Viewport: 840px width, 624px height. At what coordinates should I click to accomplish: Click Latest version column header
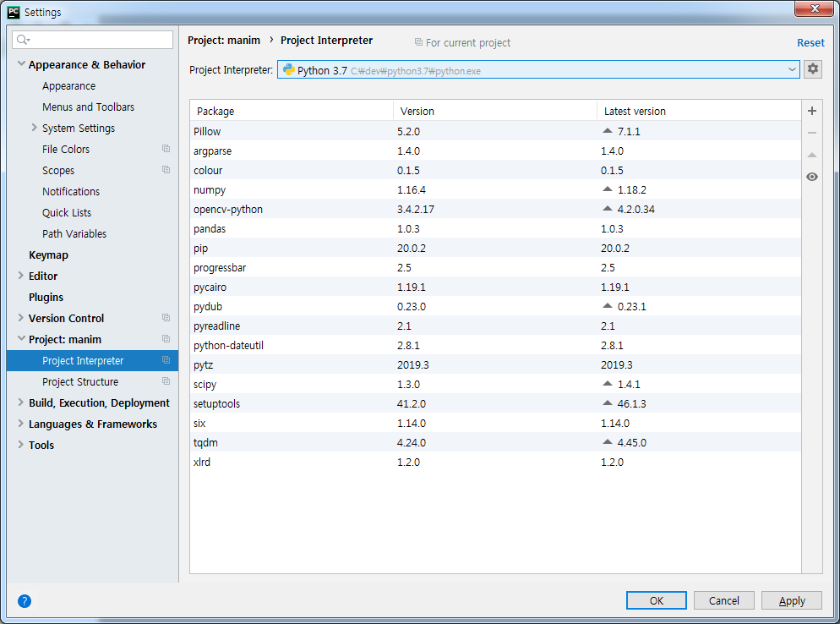(x=699, y=111)
